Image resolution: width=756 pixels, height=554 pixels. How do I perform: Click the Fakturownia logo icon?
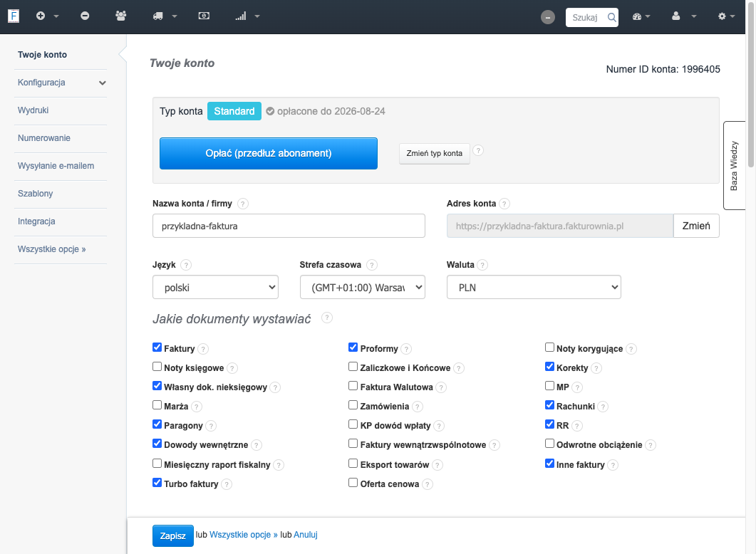tap(14, 16)
